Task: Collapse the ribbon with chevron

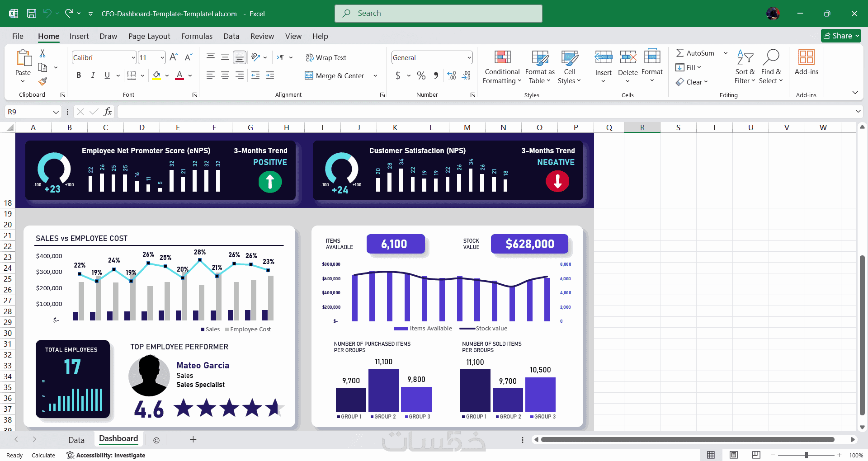Action: click(855, 93)
